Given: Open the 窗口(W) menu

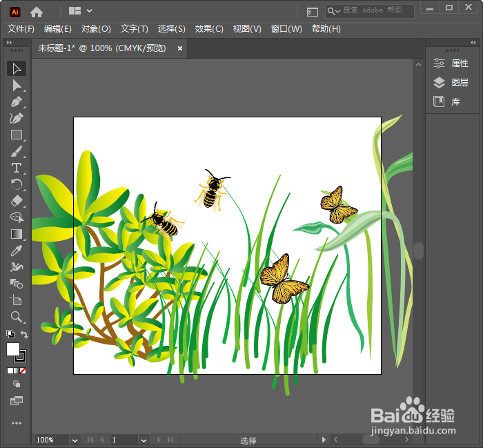Looking at the screenshot, I should point(286,29).
